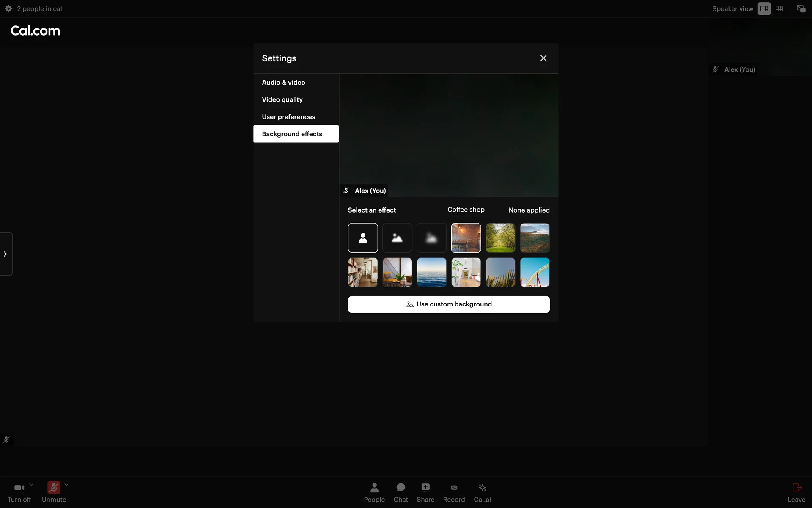Switch to grid view layout
This screenshot has width=812, height=508.
click(x=779, y=8)
